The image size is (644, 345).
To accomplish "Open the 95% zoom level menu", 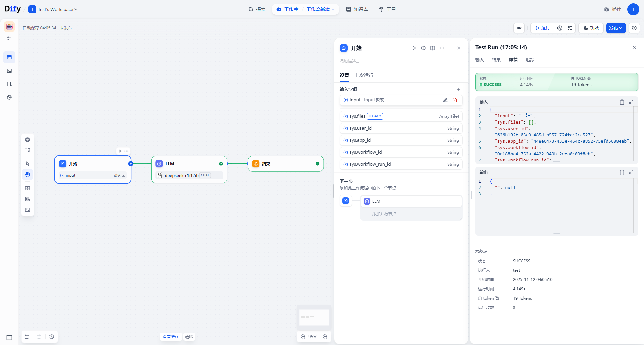I will tap(313, 337).
